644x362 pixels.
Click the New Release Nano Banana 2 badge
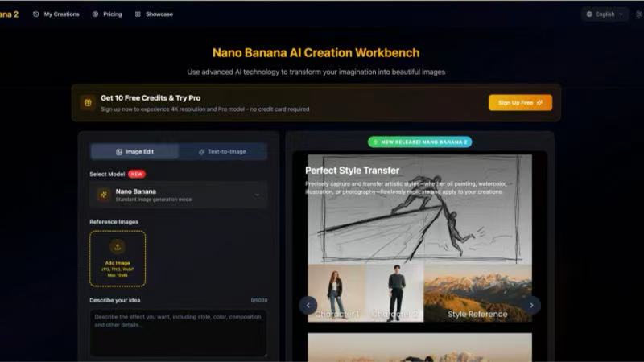coord(419,142)
